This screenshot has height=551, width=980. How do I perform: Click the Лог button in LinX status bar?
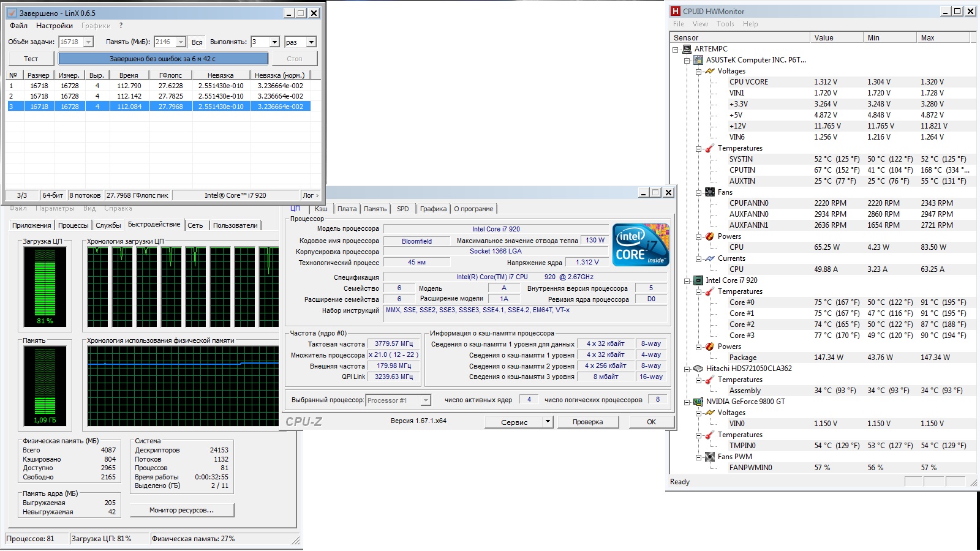[311, 195]
